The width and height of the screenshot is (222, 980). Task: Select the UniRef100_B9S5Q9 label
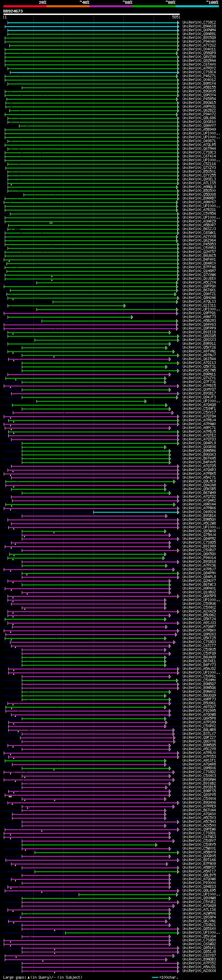point(199,38)
